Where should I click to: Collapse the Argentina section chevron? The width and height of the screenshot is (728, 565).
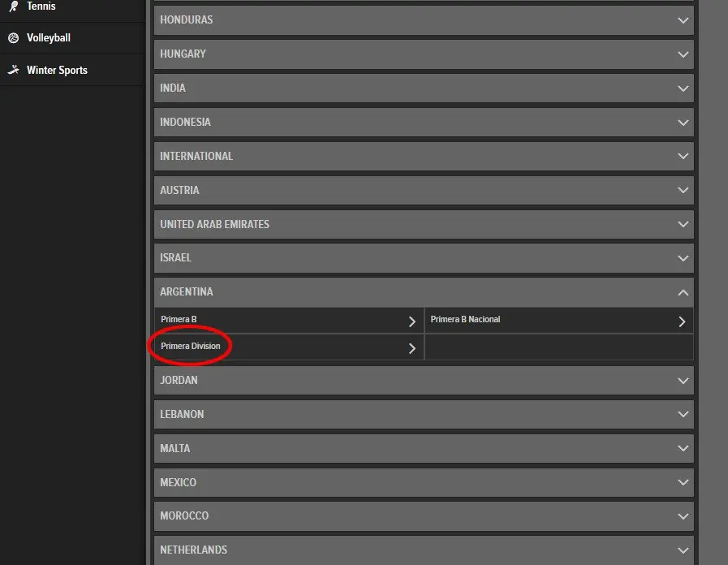pos(683,292)
